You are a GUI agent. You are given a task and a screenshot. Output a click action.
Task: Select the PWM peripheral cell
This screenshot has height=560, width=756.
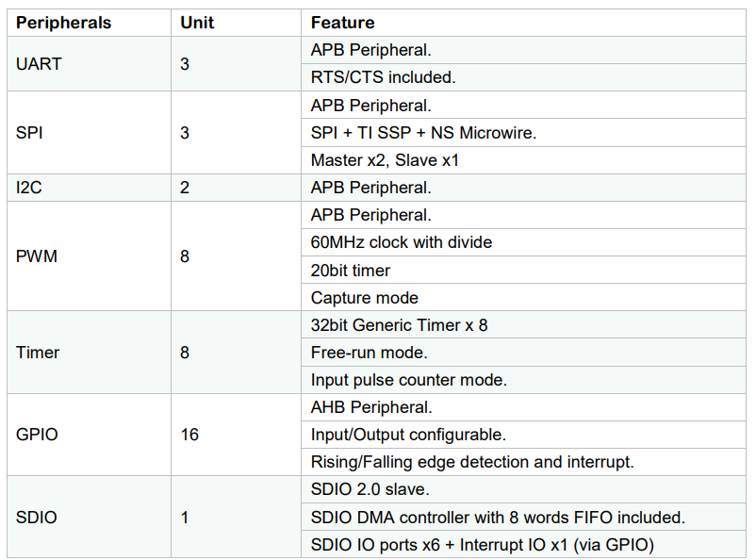[x=89, y=256]
